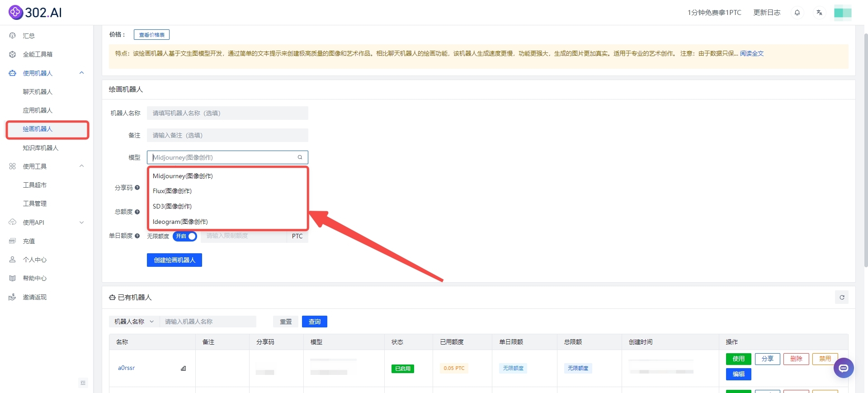868x393 pixels.
Task: Click the model field search icon
Action: point(300,157)
